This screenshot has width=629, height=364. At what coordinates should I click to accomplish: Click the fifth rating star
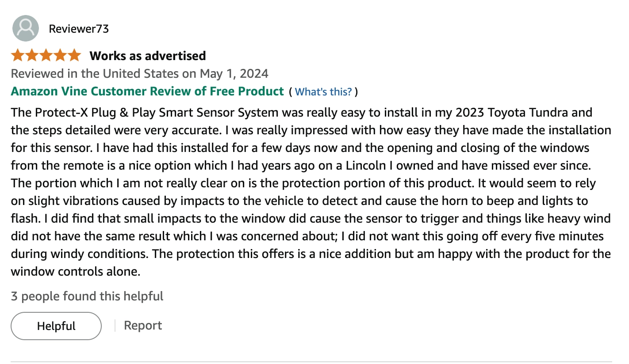pos(74,56)
